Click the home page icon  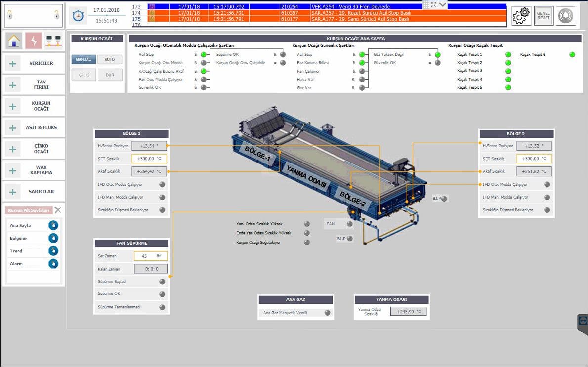14,41
